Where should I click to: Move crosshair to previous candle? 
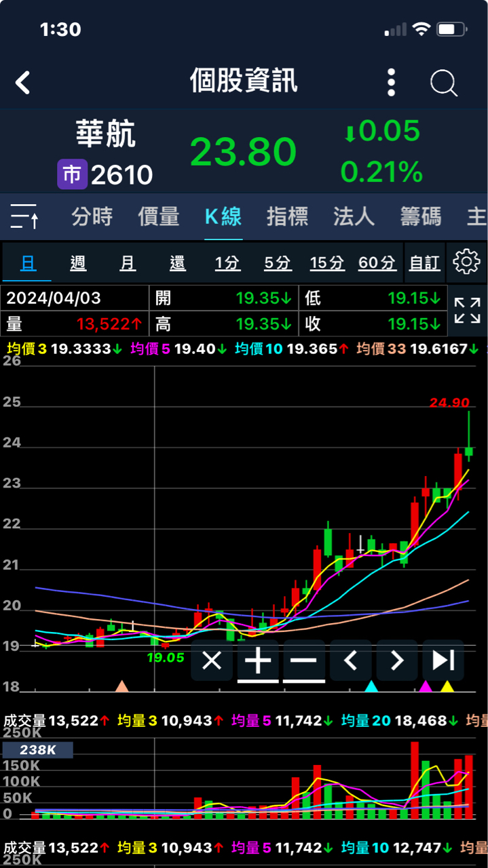(350, 660)
